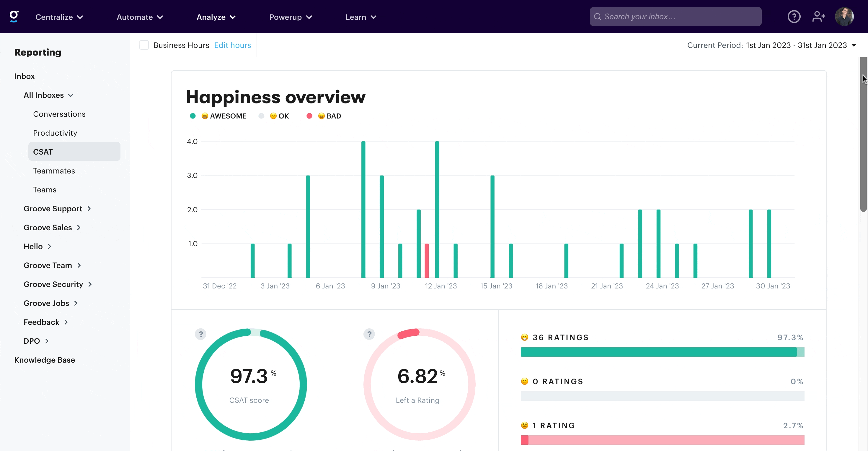868x451 pixels.
Task: Enable the Business Hours checkbox
Action: pyautogui.click(x=144, y=45)
